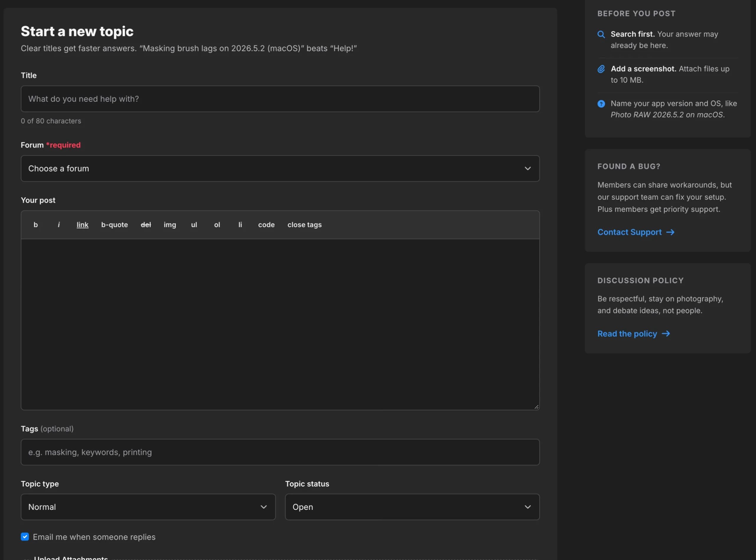The image size is (756, 560).
Task: Click the arrow icon next to Read the policy
Action: [666, 334]
